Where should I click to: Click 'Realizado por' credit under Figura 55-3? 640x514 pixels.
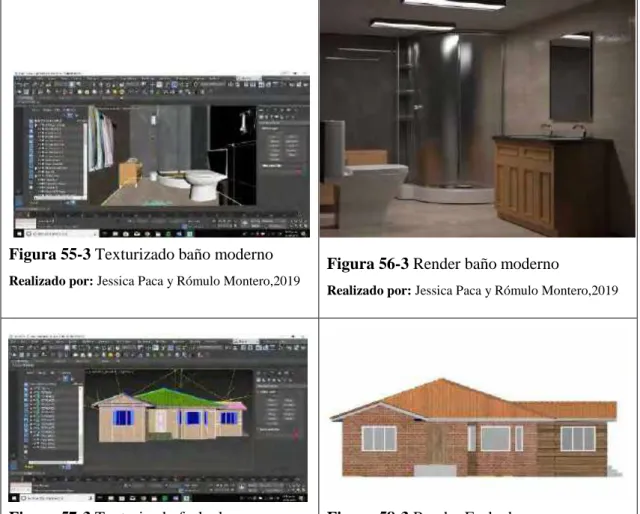(155, 281)
